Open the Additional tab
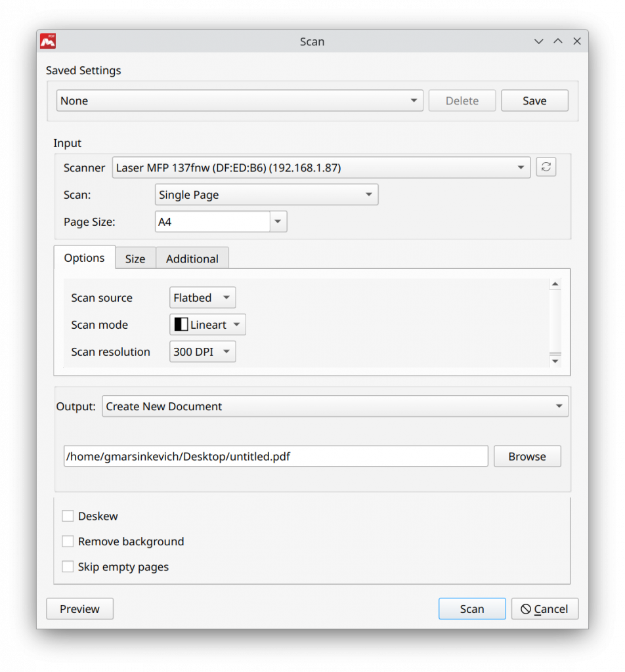The width and height of the screenshot is (625, 672). click(192, 258)
